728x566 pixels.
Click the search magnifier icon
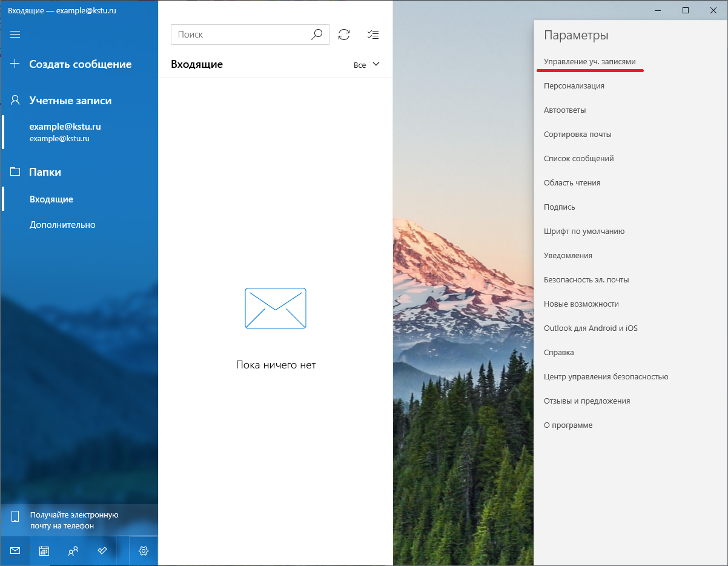pyautogui.click(x=317, y=35)
